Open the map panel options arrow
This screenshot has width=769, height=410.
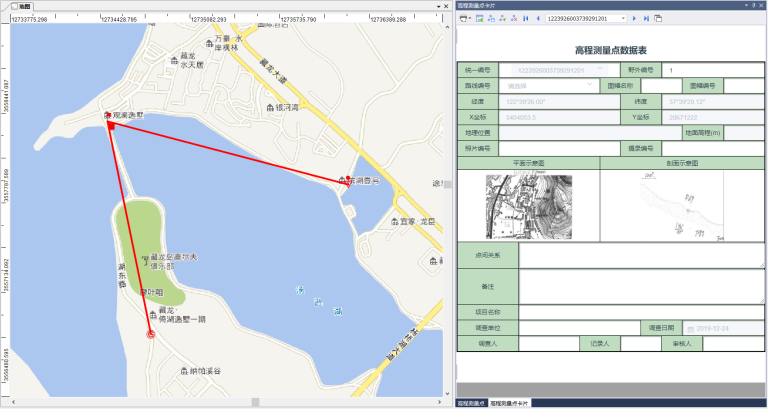point(438,6)
